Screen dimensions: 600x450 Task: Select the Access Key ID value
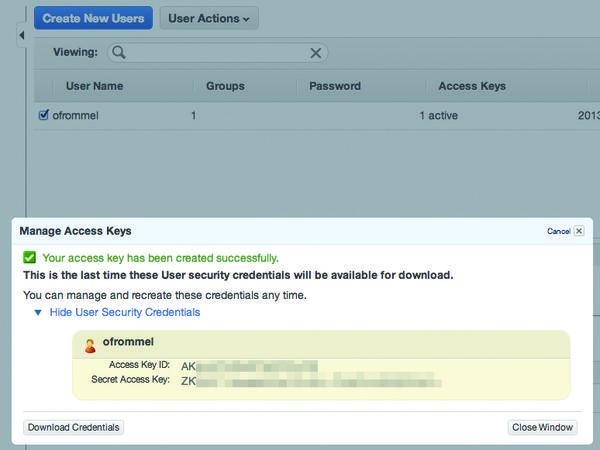pyautogui.click(x=249, y=366)
